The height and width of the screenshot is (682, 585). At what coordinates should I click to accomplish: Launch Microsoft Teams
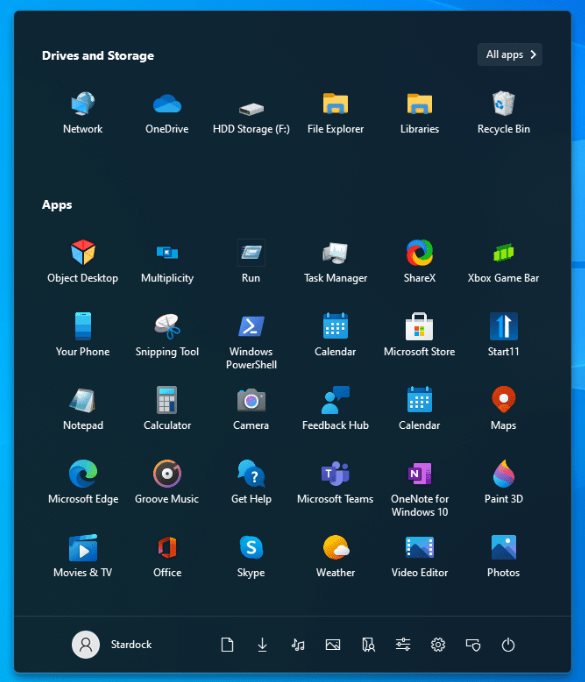click(335, 481)
